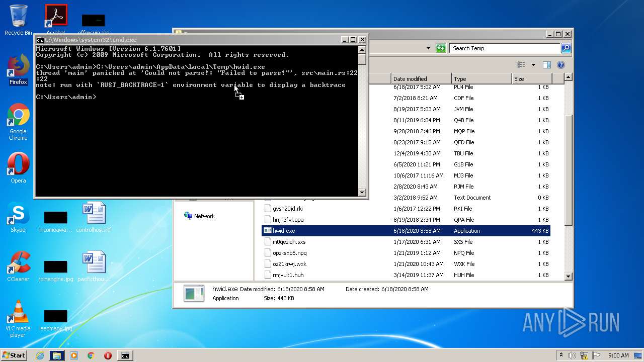Image resolution: width=644 pixels, height=362 pixels.
Task: Sort files by Size column
Action: click(532, 79)
